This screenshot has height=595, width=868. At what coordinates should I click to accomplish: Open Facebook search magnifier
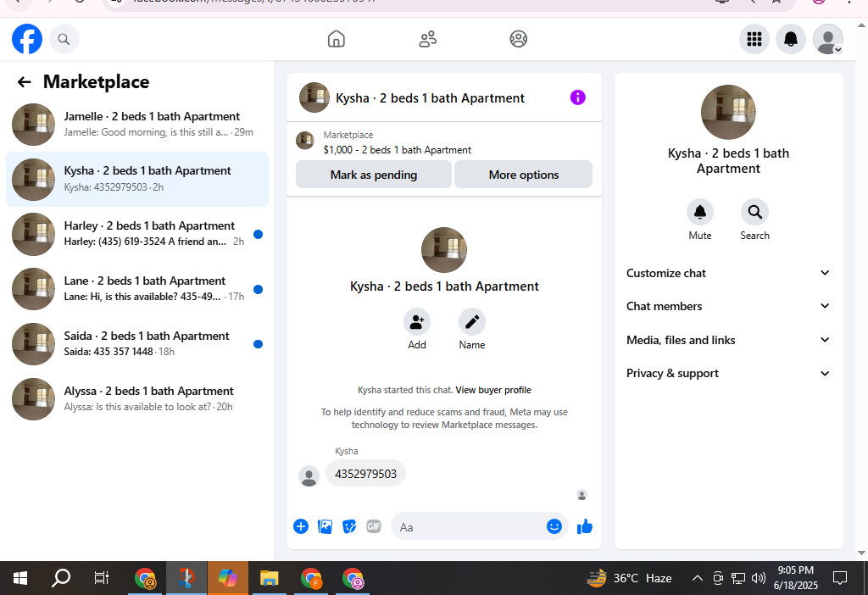click(64, 39)
